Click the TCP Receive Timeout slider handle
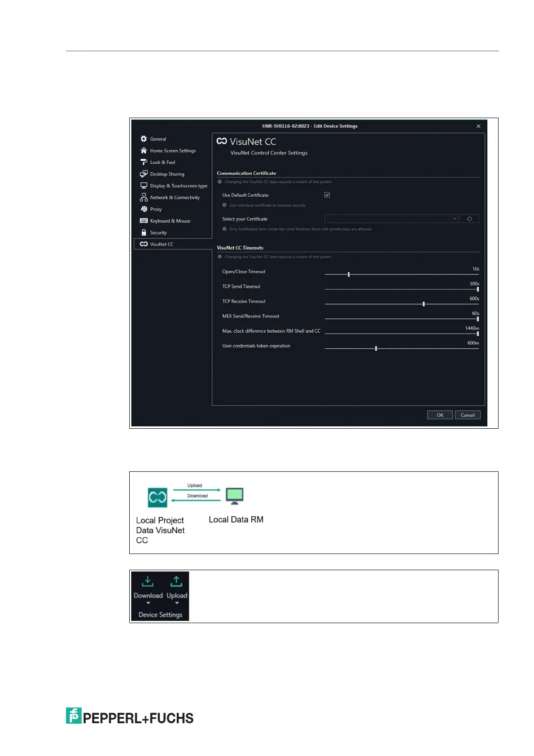Viewport: 534px width, 756px height. [x=424, y=304]
